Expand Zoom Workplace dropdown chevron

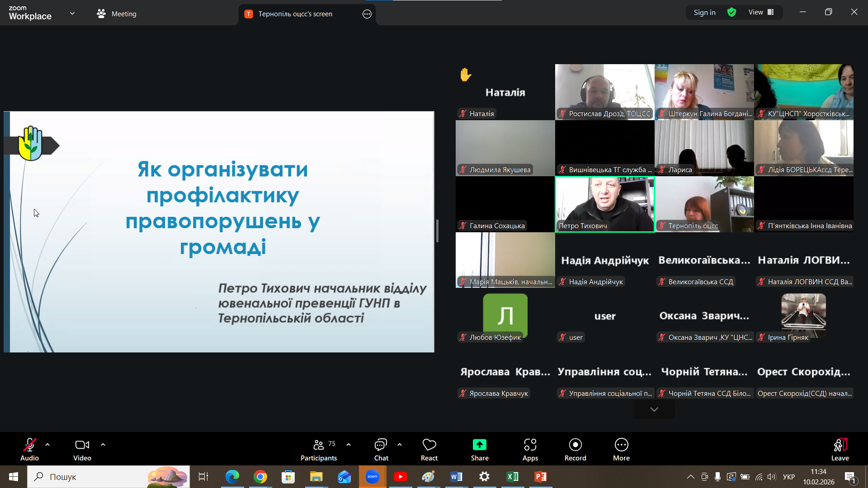pos(72,14)
